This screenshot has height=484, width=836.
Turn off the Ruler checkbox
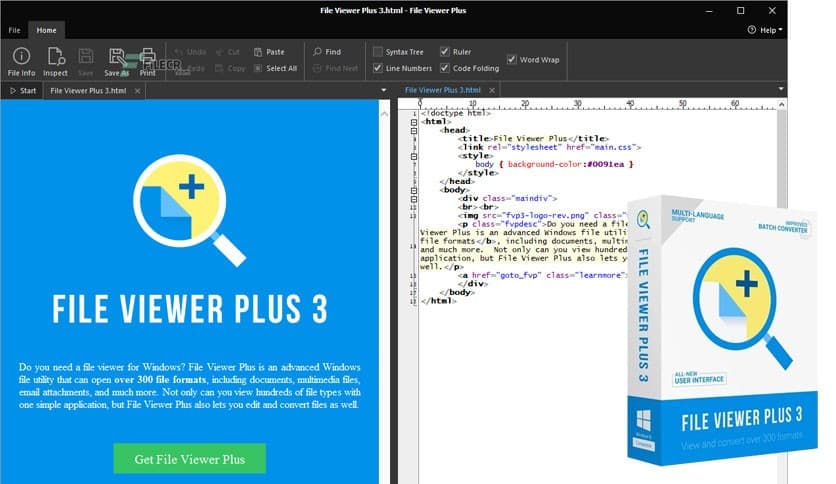tap(444, 52)
